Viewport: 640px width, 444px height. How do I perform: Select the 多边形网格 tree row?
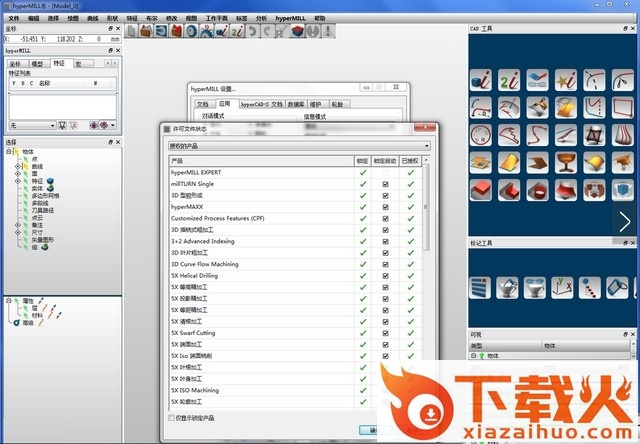coord(45,195)
